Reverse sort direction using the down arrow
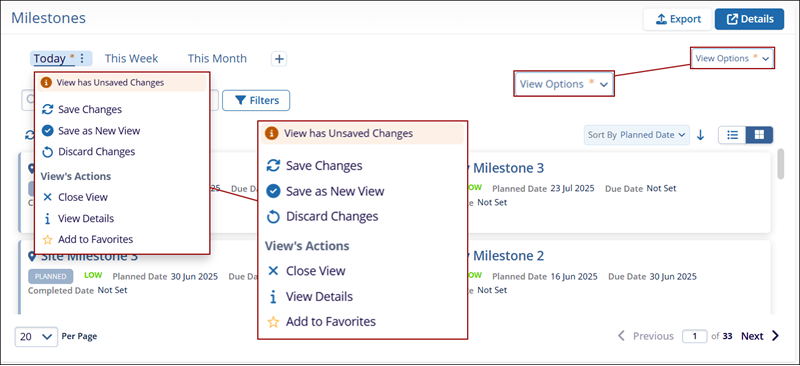The image size is (800, 366). coord(701,135)
